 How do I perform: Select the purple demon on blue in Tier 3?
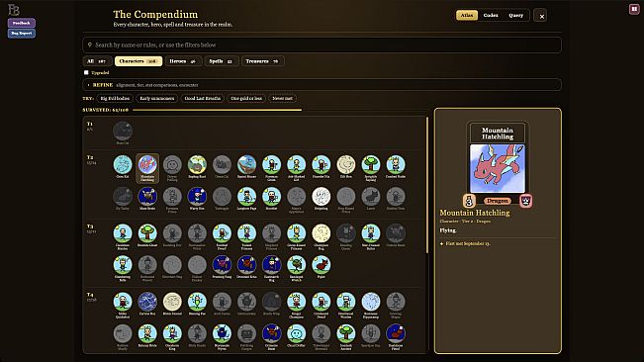coord(222,265)
